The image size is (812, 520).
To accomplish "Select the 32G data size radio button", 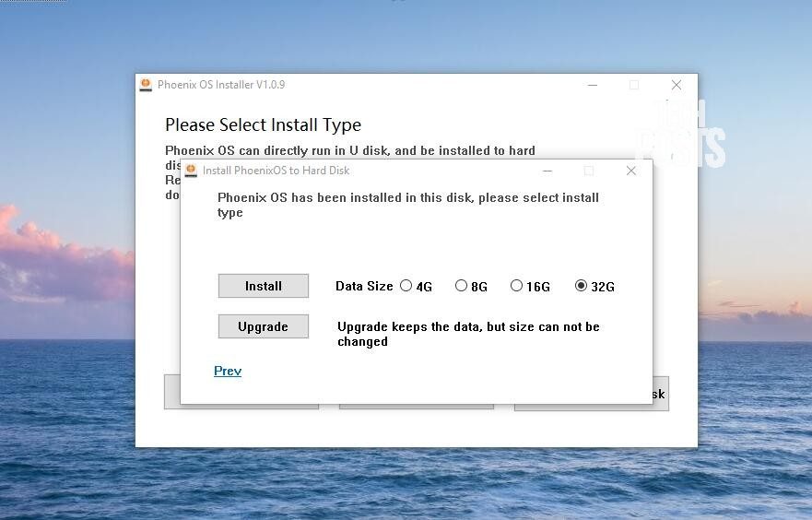I will [x=581, y=286].
